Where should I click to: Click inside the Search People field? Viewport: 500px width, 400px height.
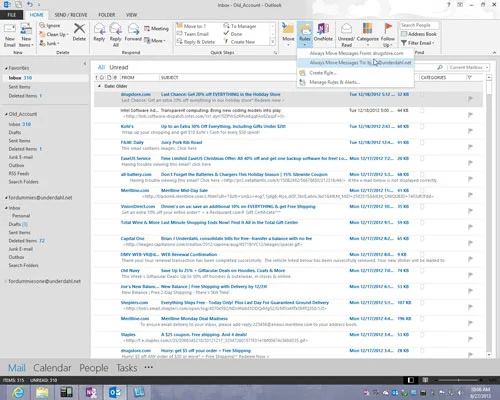(x=419, y=25)
